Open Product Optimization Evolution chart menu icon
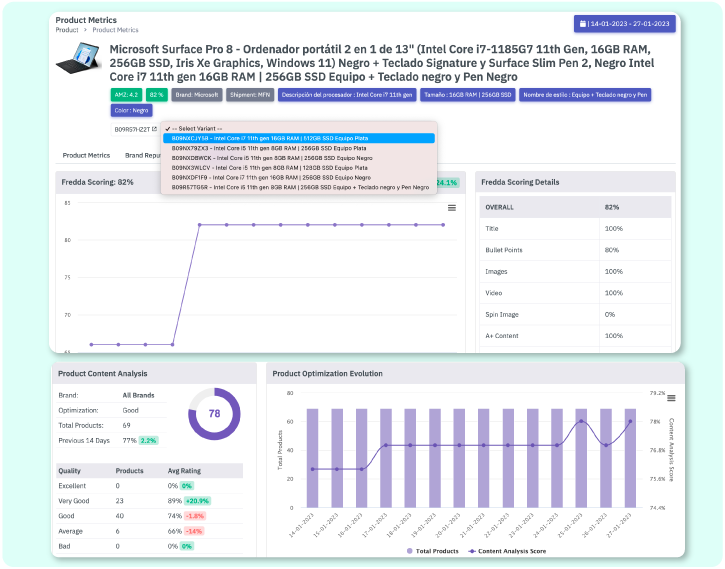The image size is (725, 569). 671,398
